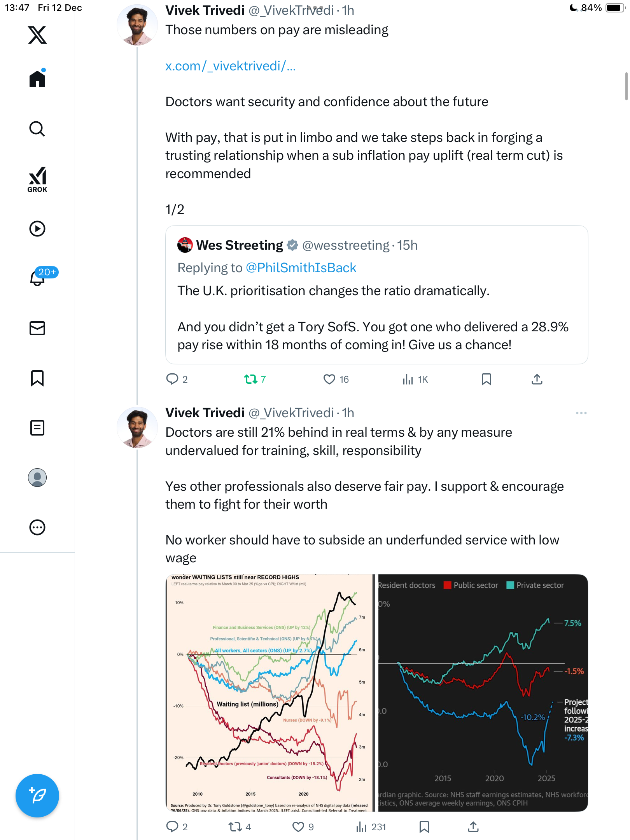Open the sidebar Bookmarks page

tap(37, 378)
